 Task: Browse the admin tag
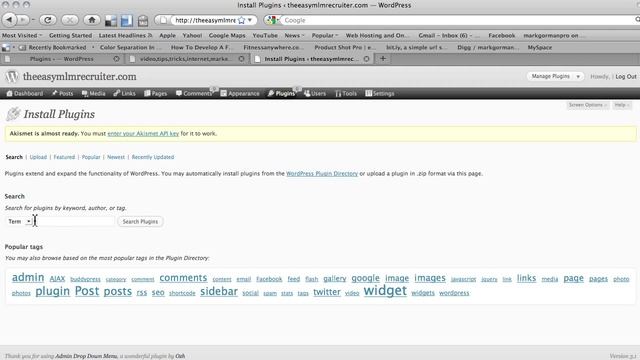(28, 278)
